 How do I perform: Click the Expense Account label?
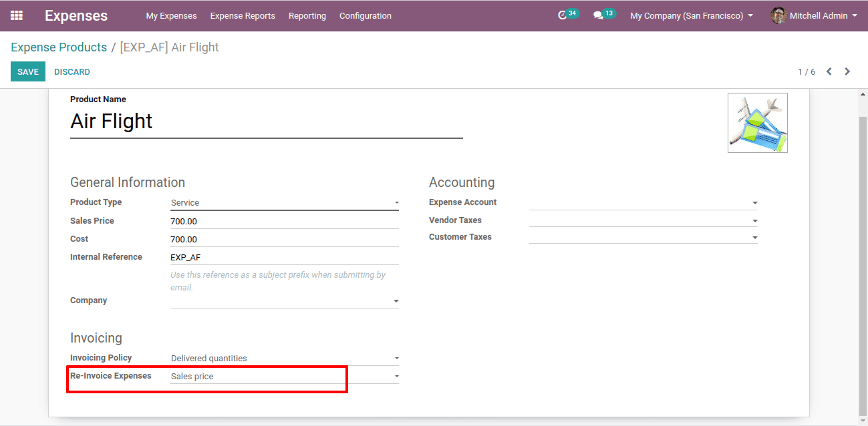click(463, 202)
